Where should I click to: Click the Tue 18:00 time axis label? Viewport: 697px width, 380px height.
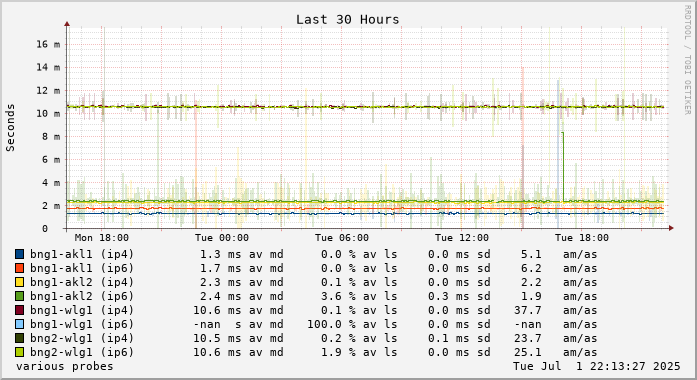[x=582, y=238]
